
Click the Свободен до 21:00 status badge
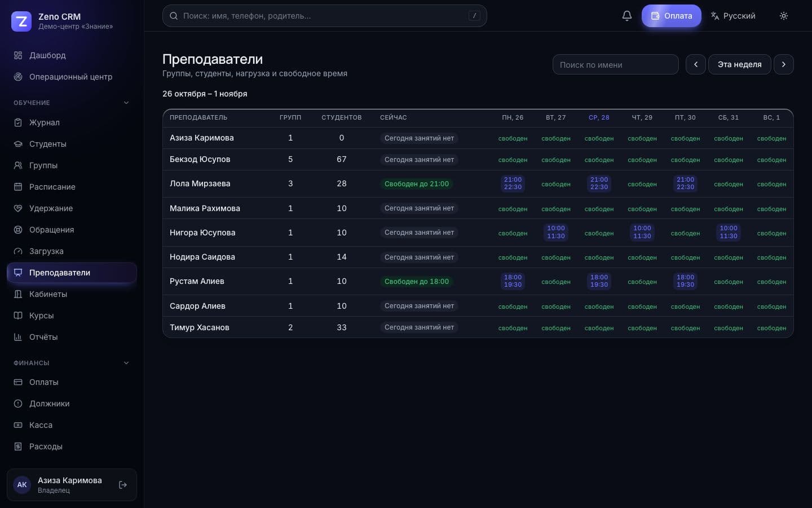pos(417,184)
